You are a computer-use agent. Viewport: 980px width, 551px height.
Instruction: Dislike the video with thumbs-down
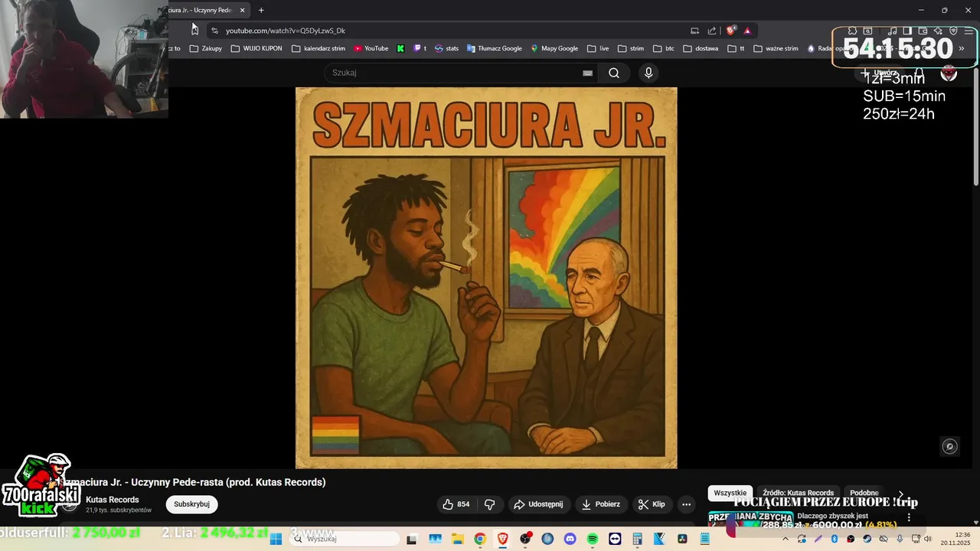(x=489, y=504)
